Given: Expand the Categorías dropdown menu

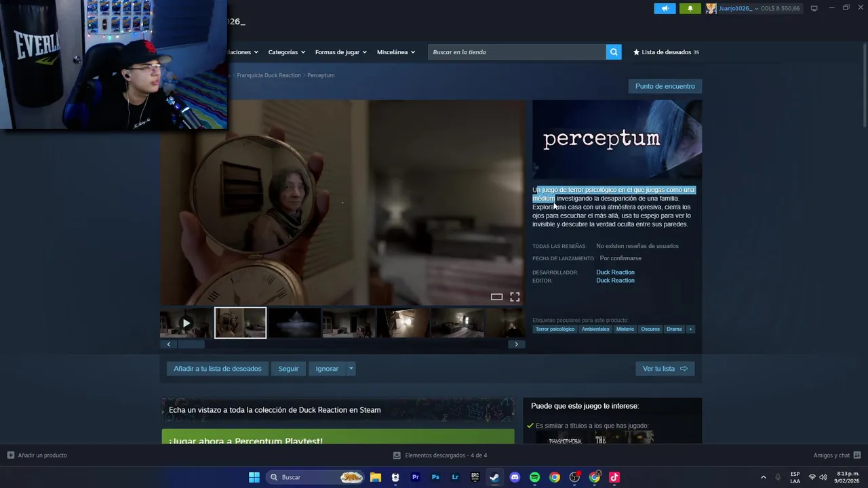Looking at the screenshot, I should click(x=286, y=52).
